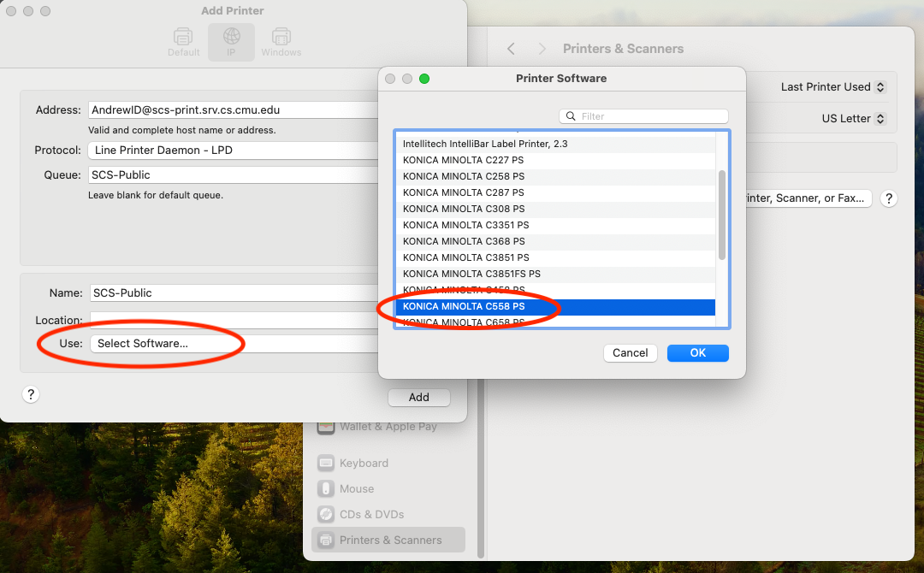Click Cancel in Printer Software dialog
This screenshot has height=573, width=924.
click(x=630, y=352)
